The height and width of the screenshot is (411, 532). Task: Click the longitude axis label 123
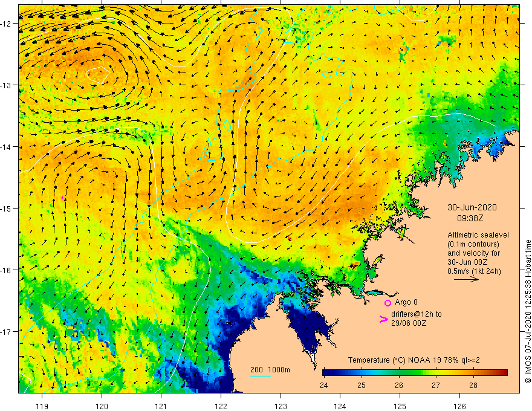point(281,406)
